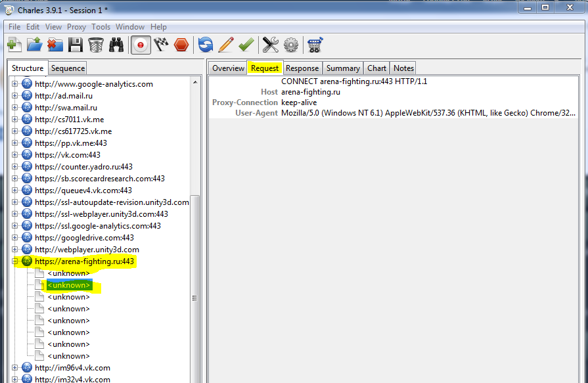Open Find with binoculars icon

coord(116,45)
